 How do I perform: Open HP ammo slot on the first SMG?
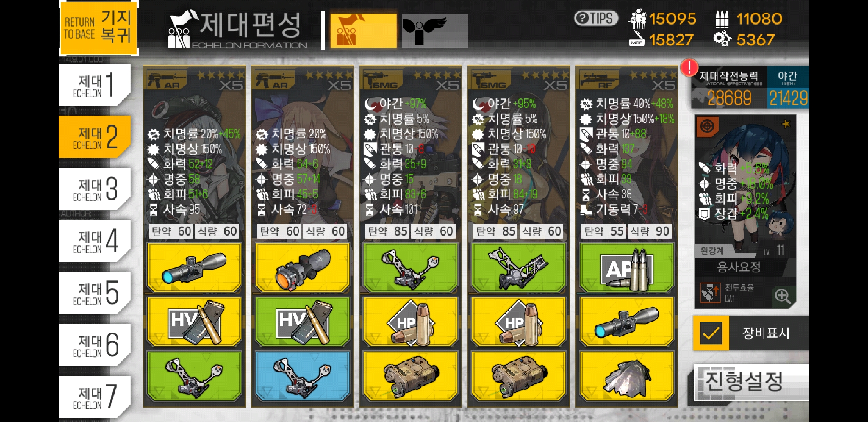tap(411, 322)
